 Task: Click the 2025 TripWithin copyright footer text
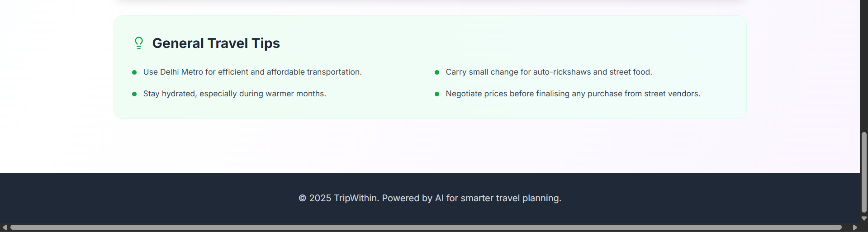(430, 198)
